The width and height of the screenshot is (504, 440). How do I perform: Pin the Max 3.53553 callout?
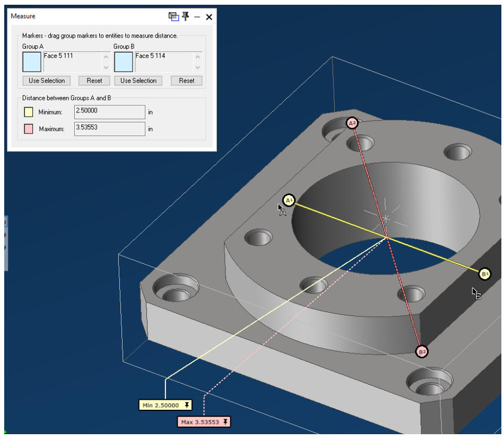tap(225, 421)
